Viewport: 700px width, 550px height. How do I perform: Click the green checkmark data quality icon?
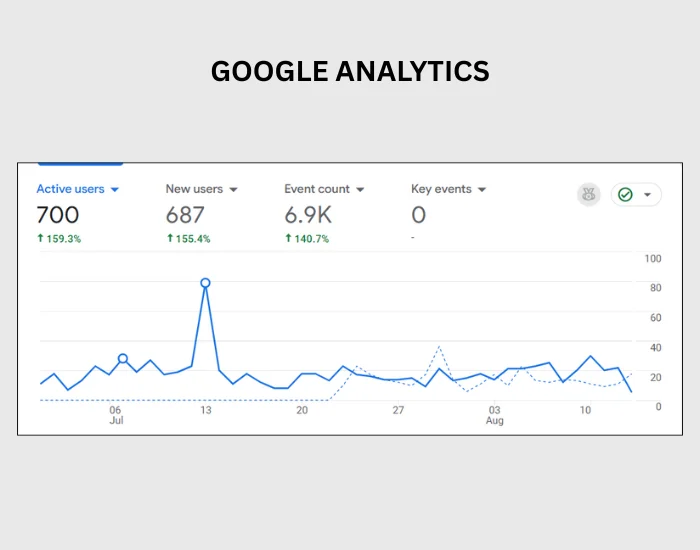pos(625,195)
